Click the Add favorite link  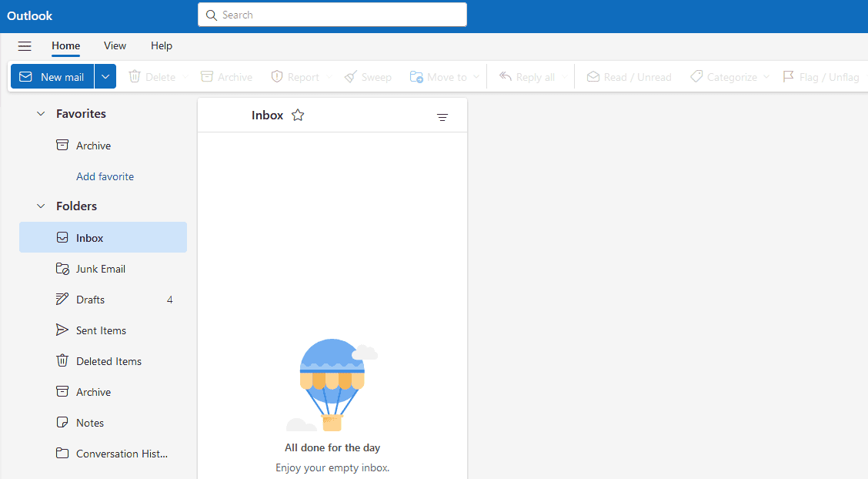click(x=105, y=176)
